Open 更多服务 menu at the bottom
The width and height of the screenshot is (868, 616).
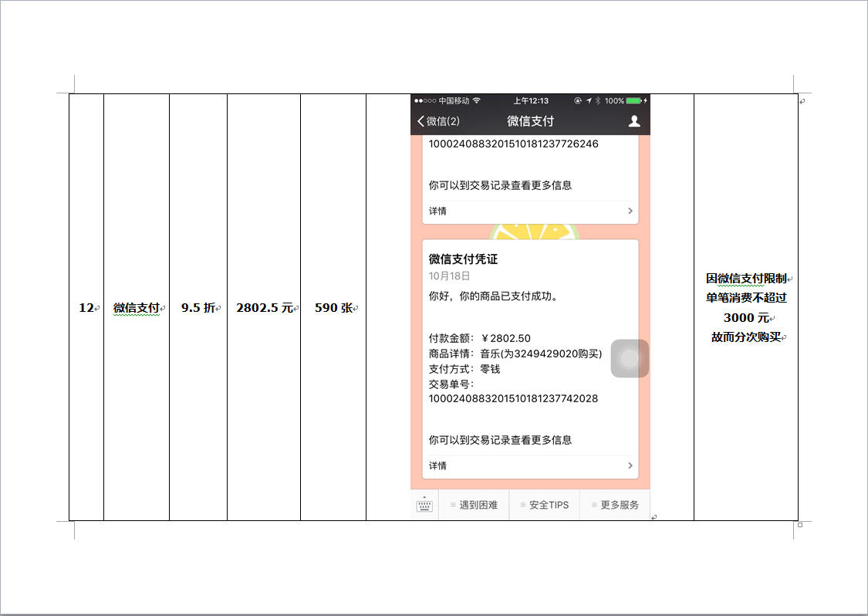pos(615,505)
